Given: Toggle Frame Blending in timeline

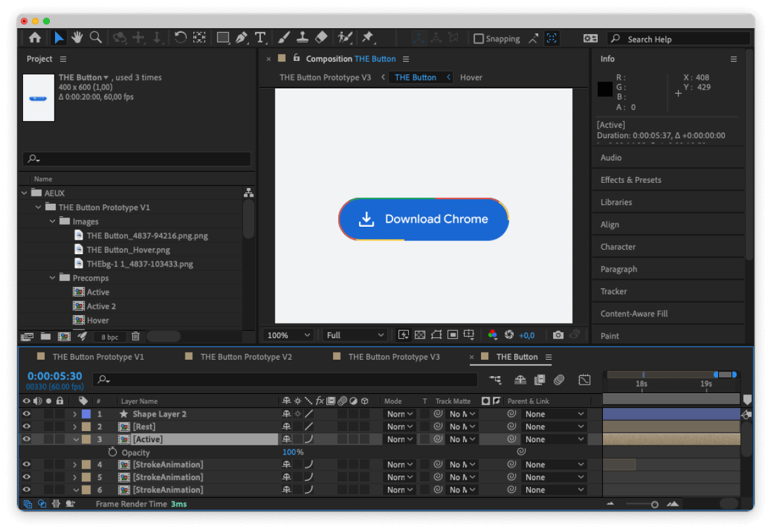Looking at the screenshot, I should coord(539,379).
